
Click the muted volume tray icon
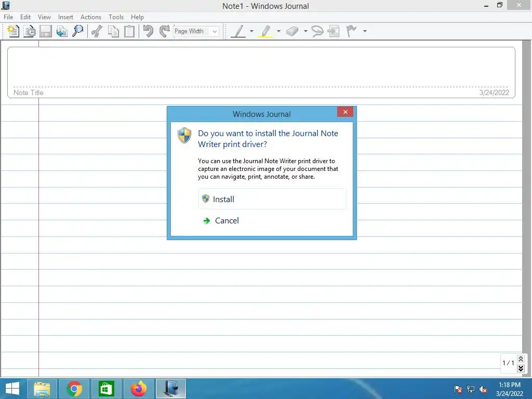[483, 389]
